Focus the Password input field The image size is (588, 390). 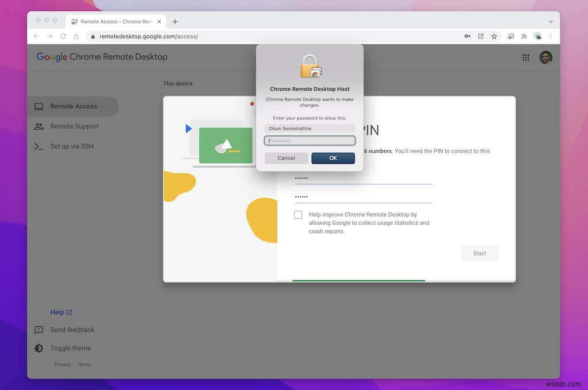tap(310, 140)
